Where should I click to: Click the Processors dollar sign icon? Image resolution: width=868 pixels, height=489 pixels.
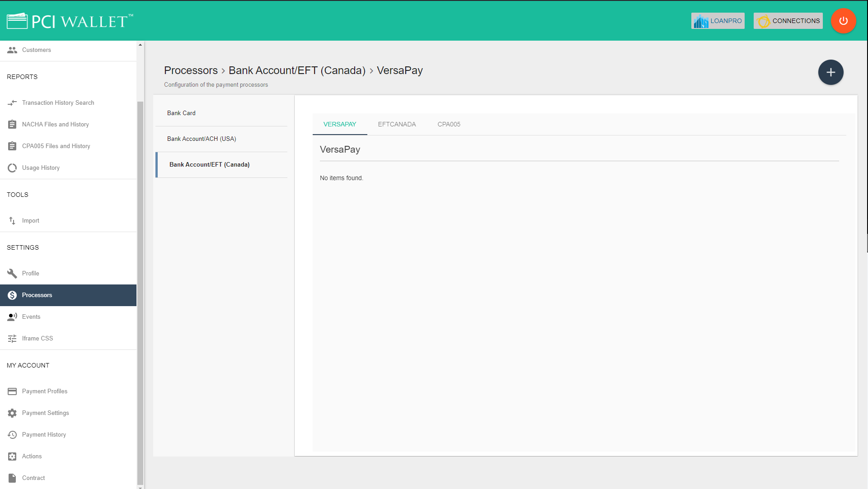[x=12, y=295]
